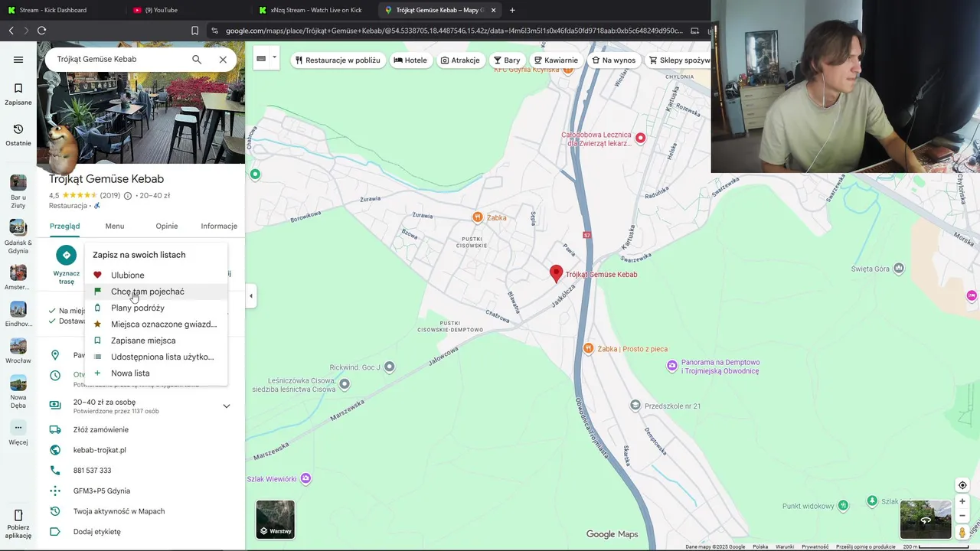Switch to the Opinie tab

[x=167, y=227]
